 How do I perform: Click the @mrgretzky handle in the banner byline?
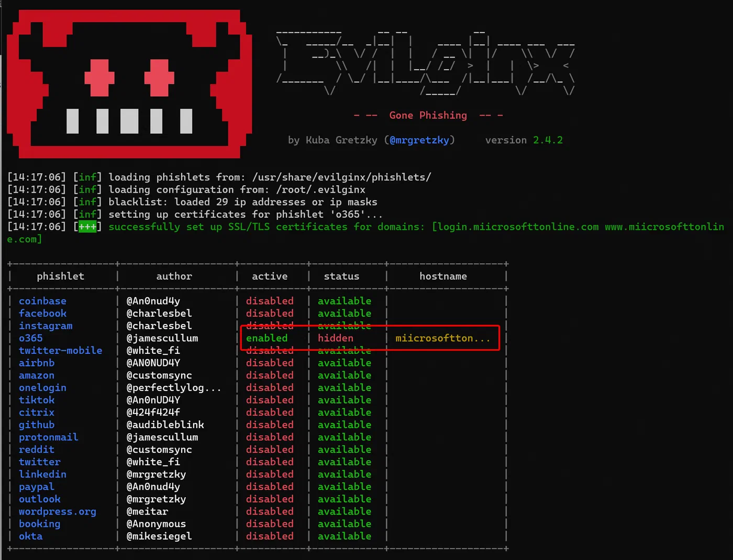pos(419,140)
